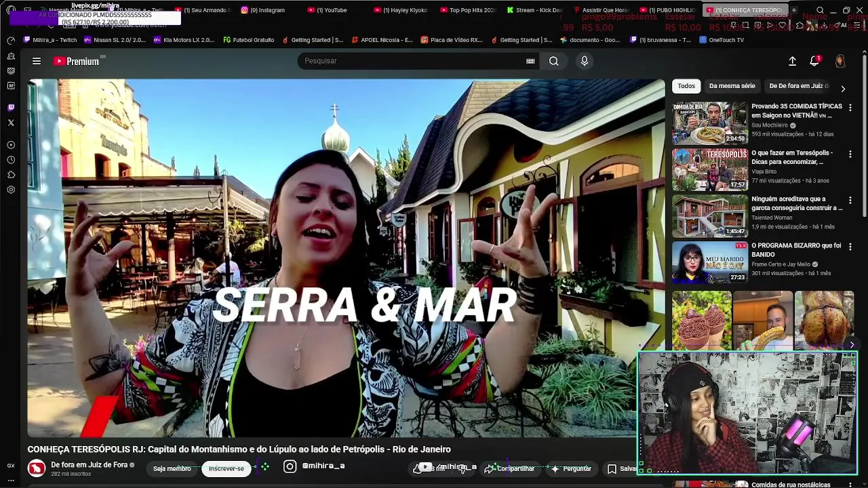The width and height of the screenshot is (868, 488).
Task: Open more options for Talented Woman video
Action: (850, 200)
